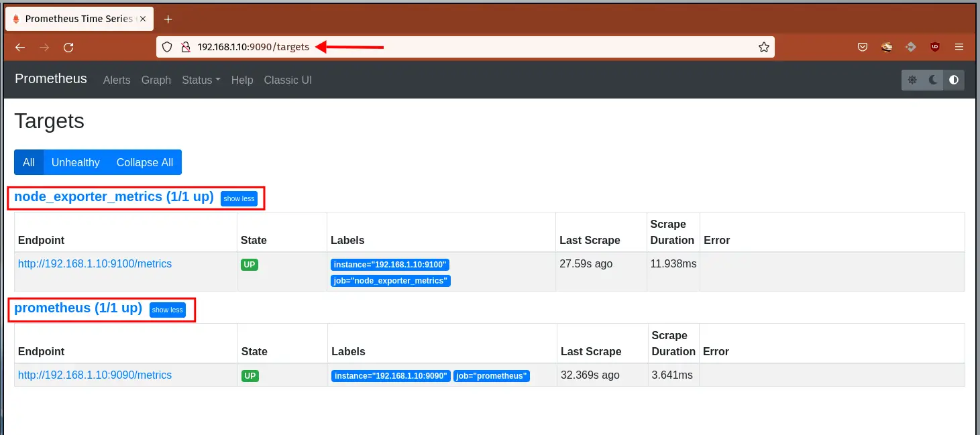Select the auto contrast theme icon
980x435 pixels.
pos(954,80)
